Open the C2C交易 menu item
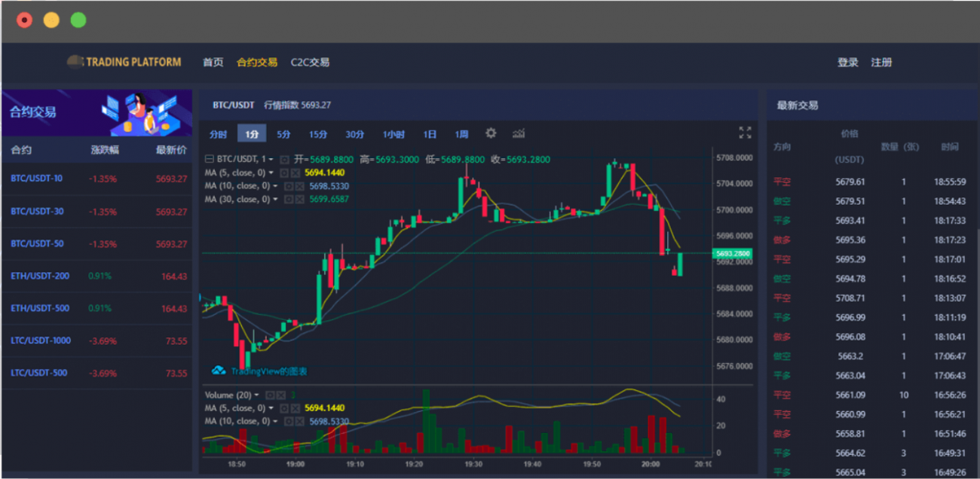980x479 pixels. point(310,63)
